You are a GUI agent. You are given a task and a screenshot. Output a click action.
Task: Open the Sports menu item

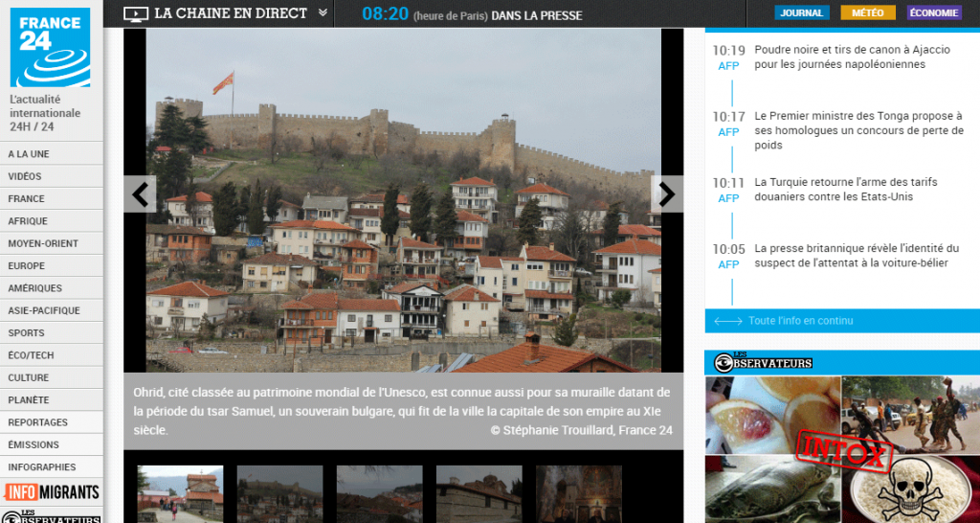click(52, 332)
